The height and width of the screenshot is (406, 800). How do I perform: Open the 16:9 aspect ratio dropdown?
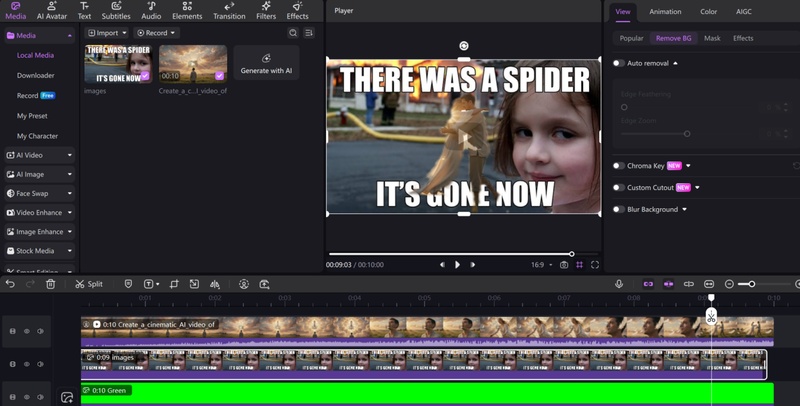click(x=541, y=265)
